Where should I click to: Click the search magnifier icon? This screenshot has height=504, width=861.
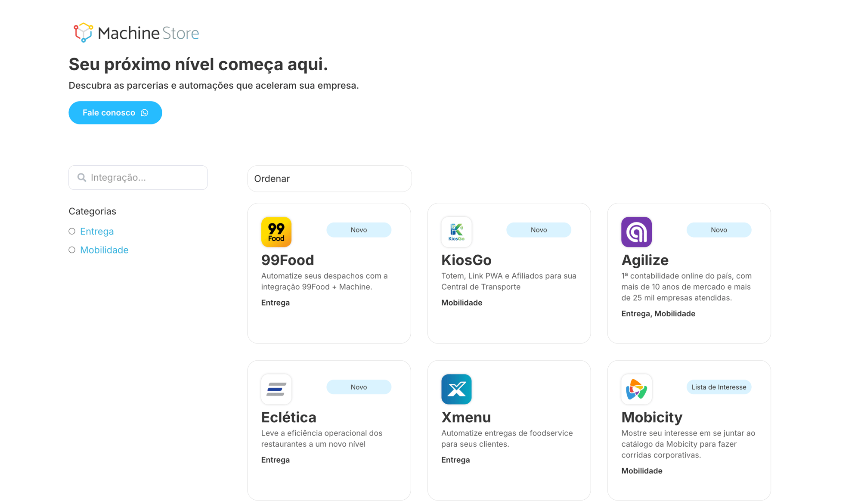pos(82,177)
